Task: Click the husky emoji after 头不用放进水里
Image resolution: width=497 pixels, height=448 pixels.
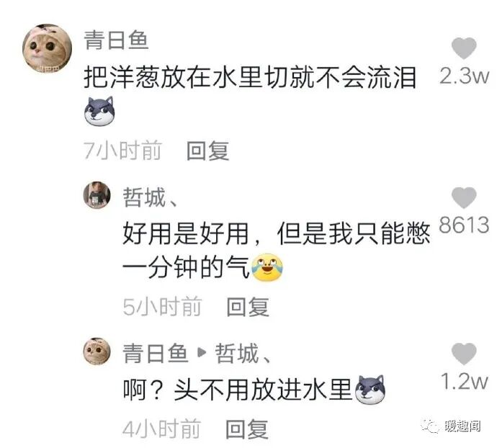Action: point(370,390)
